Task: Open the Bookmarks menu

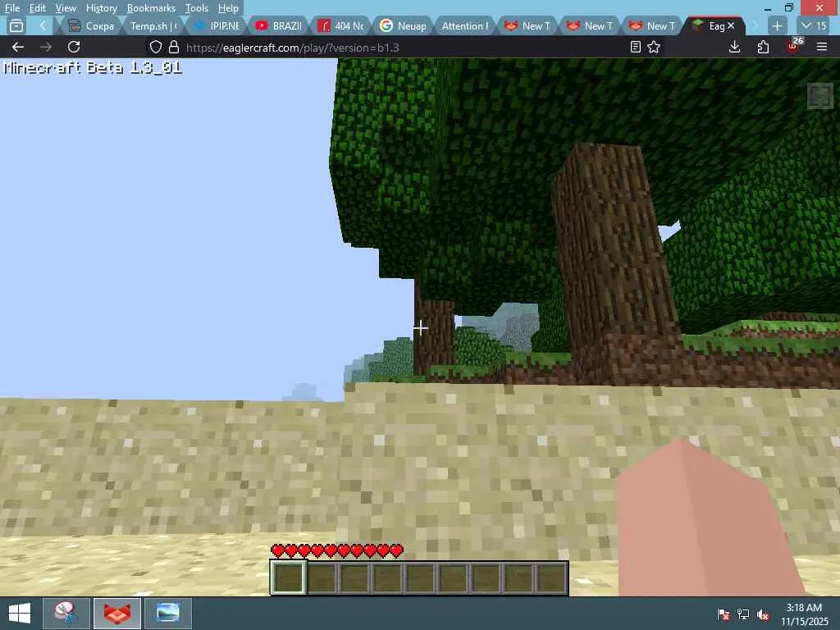Action: [151, 8]
